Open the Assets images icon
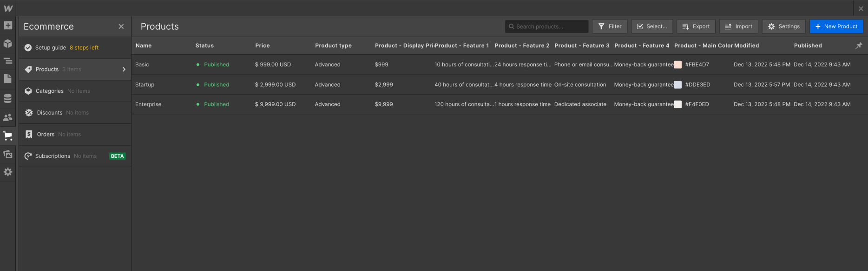The height and width of the screenshot is (271, 868). [x=8, y=154]
